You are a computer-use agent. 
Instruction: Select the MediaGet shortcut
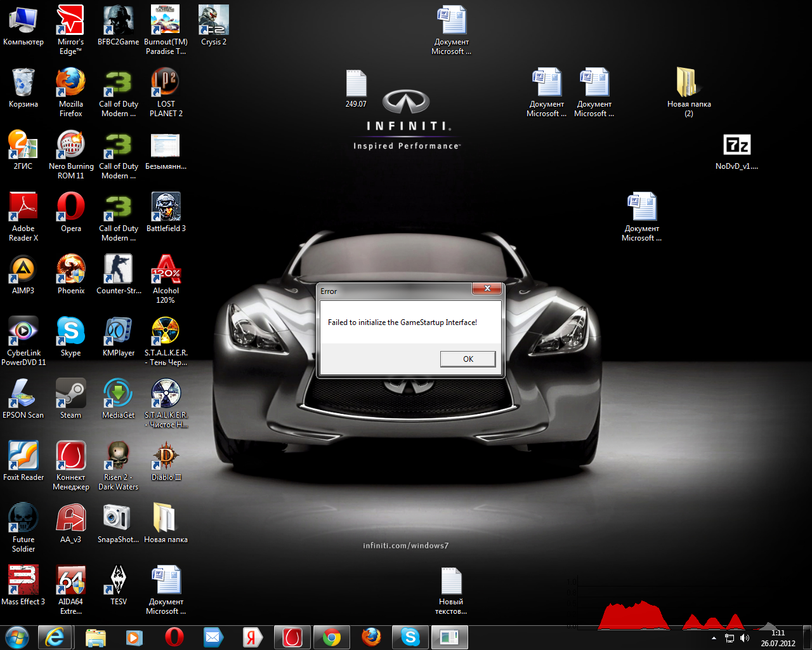click(119, 399)
